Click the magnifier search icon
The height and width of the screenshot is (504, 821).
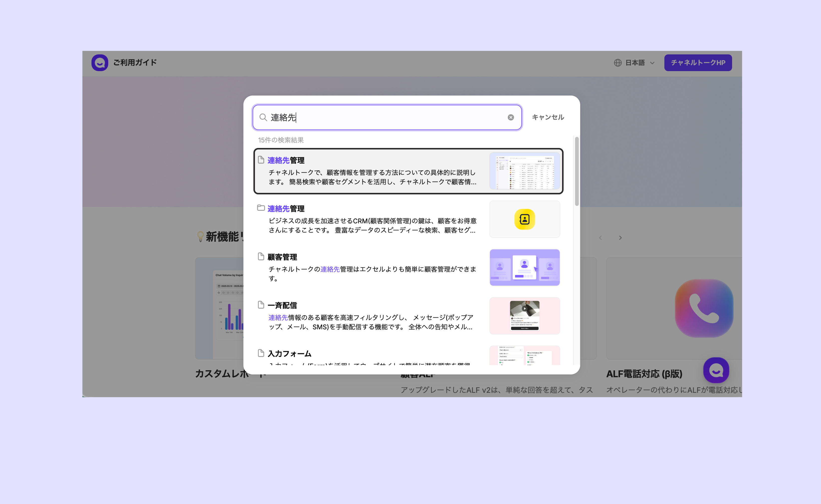coord(263,117)
